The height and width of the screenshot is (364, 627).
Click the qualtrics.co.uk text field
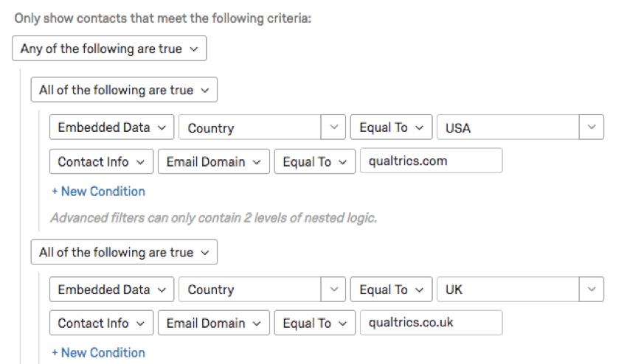pos(431,323)
